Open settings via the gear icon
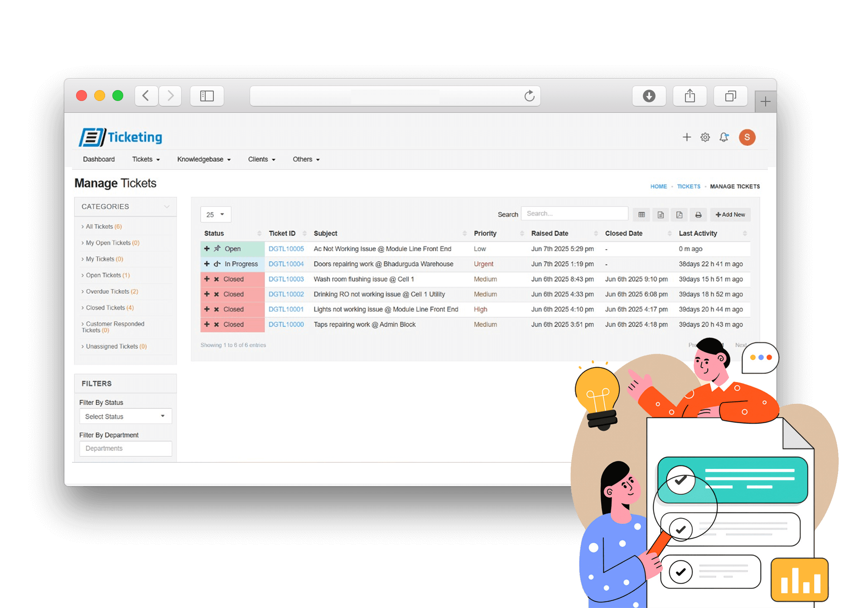 (705, 137)
